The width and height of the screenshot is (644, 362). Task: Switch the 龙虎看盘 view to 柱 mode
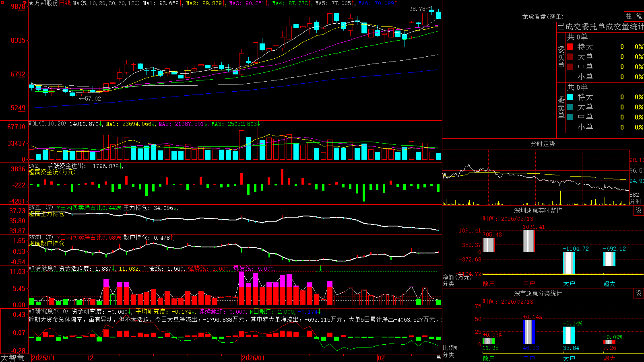(x=629, y=16)
